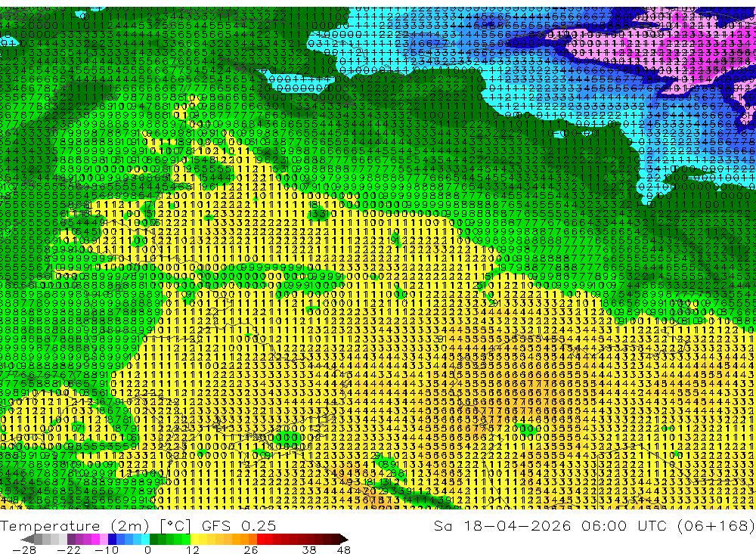Click the '12' legend value
Image resolution: width=756 pixels, height=554 pixels.
193,550
